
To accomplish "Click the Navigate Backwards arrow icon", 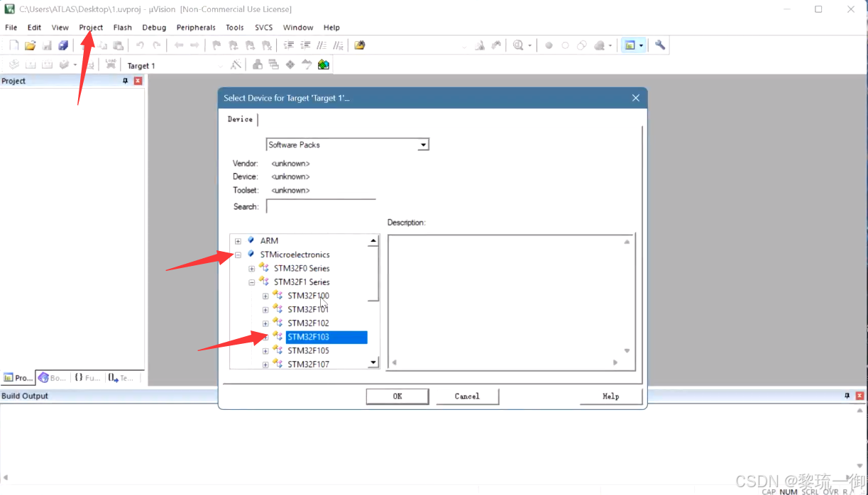I will tap(178, 45).
